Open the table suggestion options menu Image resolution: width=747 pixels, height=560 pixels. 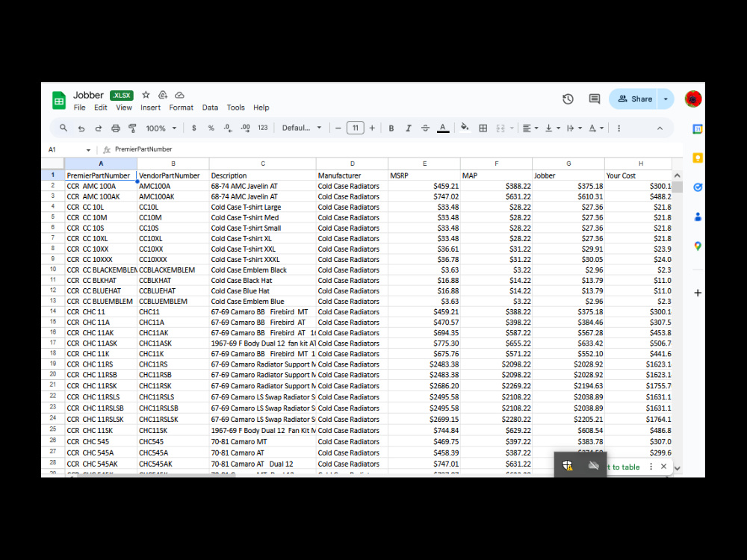click(651, 467)
